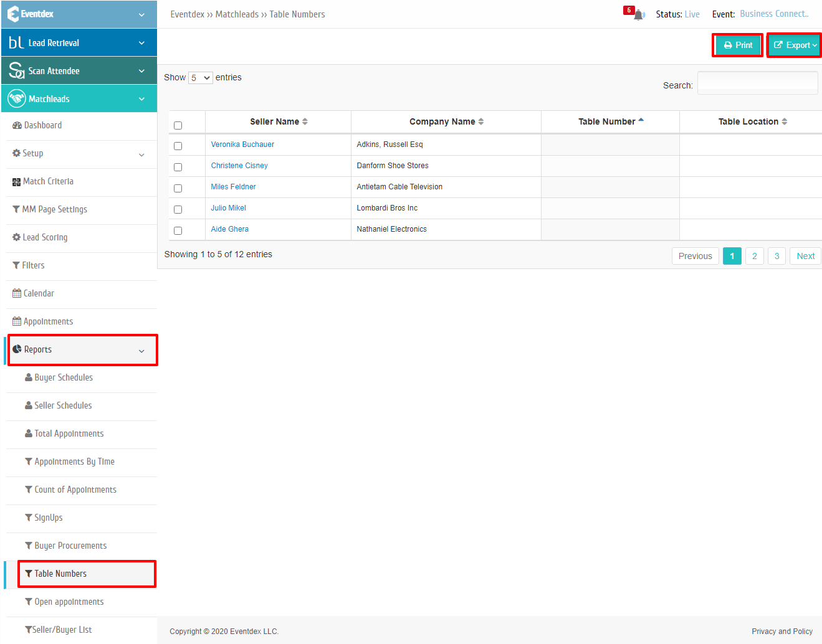Sort using Table Location sort arrows
This screenshot has height=644, width=822.
click(x=785, y=121)
